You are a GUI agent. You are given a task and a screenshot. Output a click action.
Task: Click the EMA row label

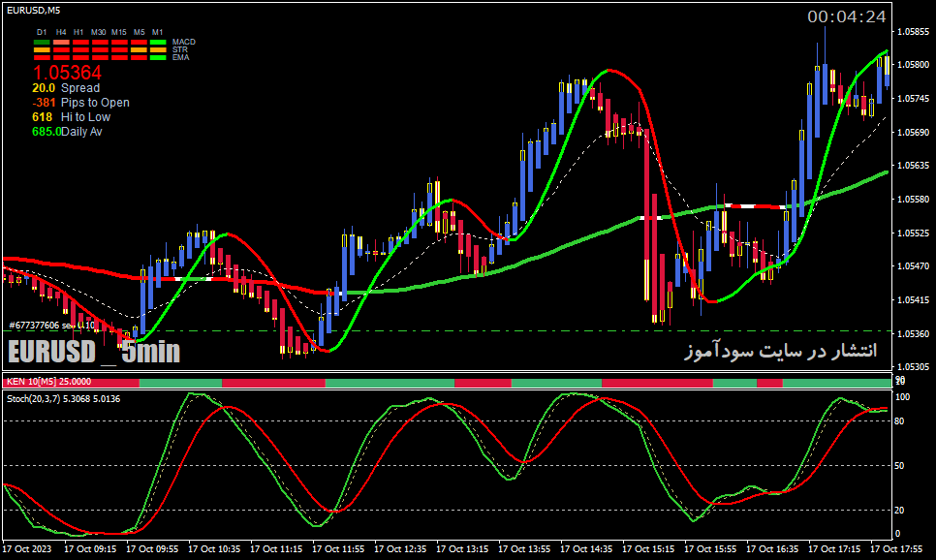pyautogui.click(x=181, y=57)
